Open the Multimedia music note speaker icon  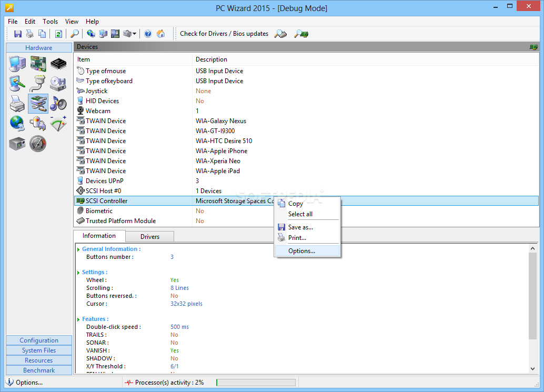pos(58,103)
